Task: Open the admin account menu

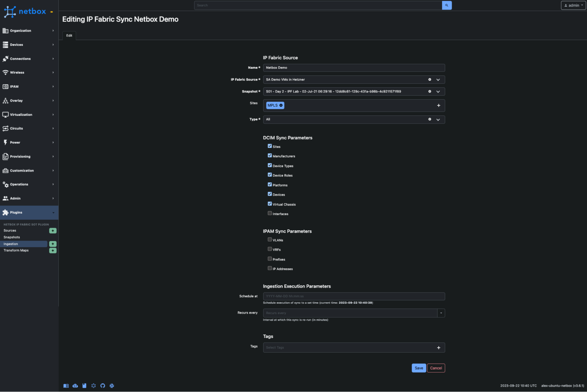Action: point(572,5)
